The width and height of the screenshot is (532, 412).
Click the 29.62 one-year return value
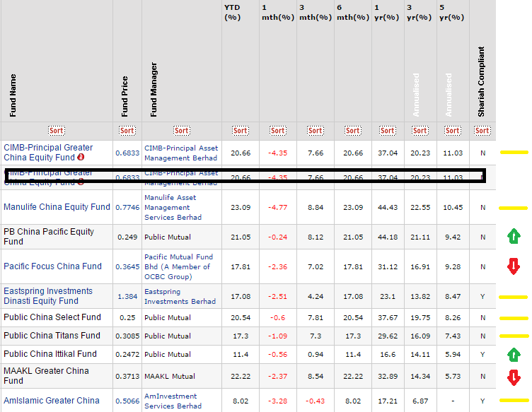coord(388,336)
